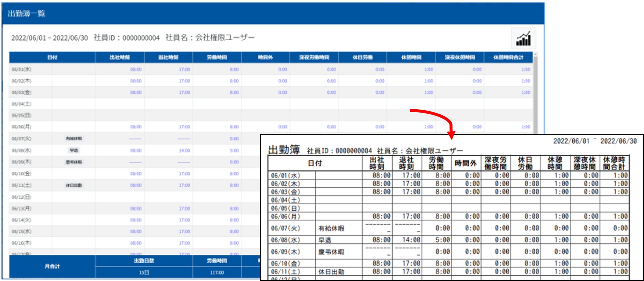Select the 06/16(木) date in the attendance list
The image size is (644, 281).
[21, 243]
